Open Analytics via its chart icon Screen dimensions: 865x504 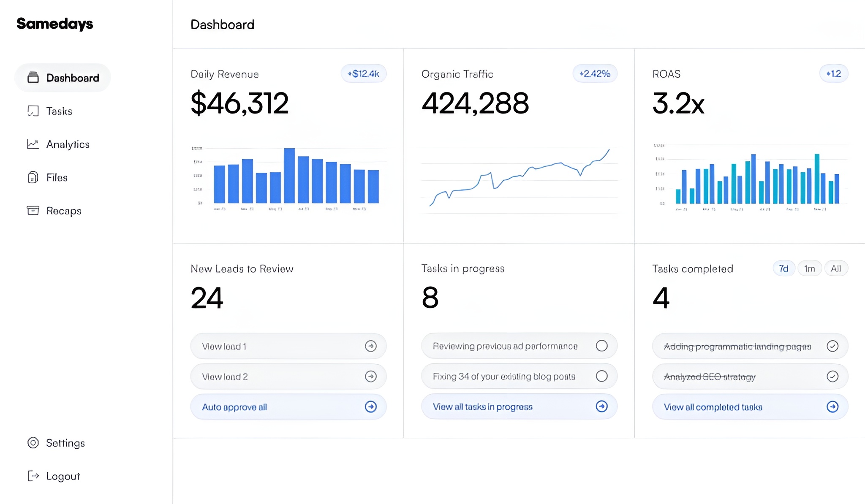(x=33, y=144)
